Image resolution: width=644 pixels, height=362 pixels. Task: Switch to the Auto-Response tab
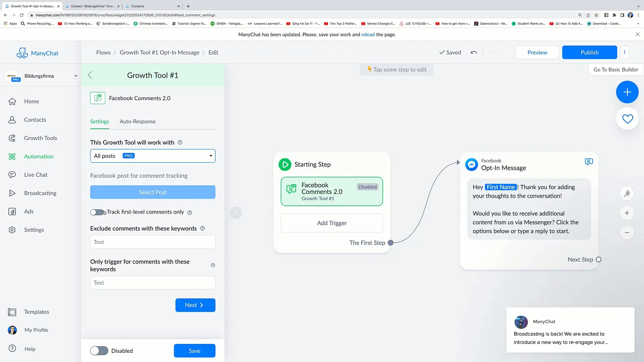tap(138, 121)
